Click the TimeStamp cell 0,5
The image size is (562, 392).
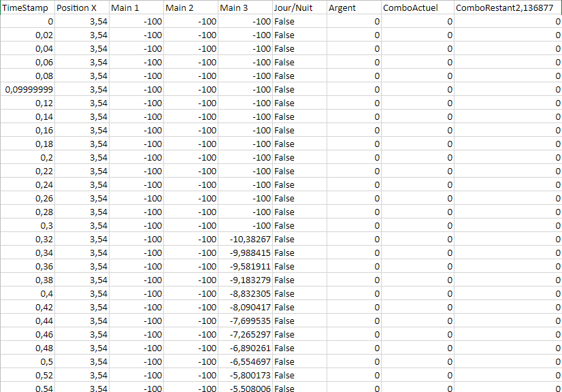click(x=28, y=362)
